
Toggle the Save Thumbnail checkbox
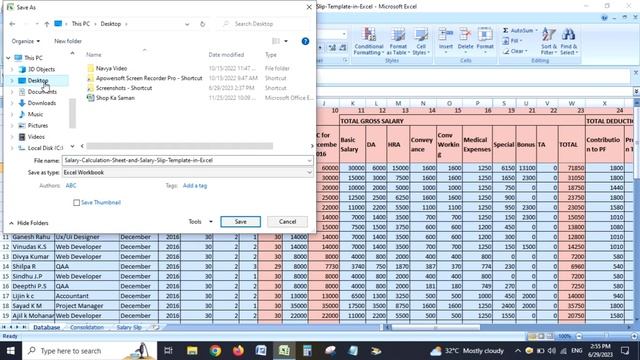click(76, 202)
